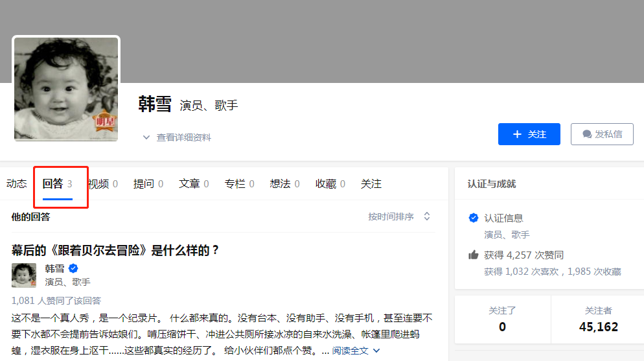Open the 专栏 tab
The image size is (644, 361).
[239, 184]
